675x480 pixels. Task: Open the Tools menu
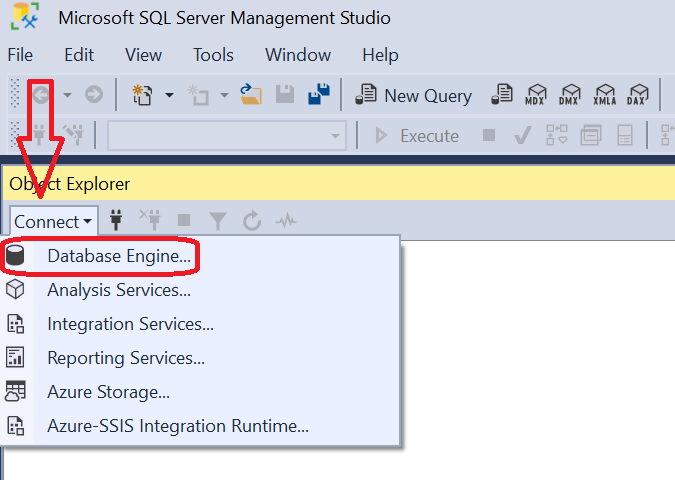[213, 55]
